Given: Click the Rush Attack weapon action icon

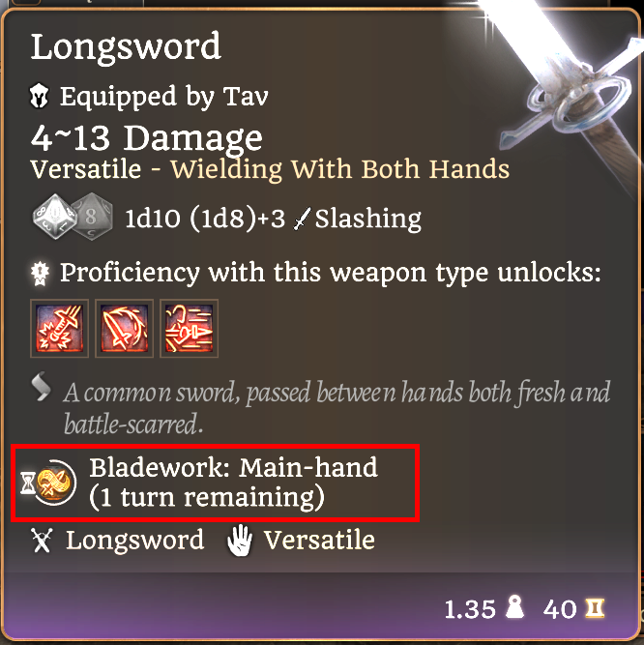Looking at the screenshot, I should (x=189, y=328).
